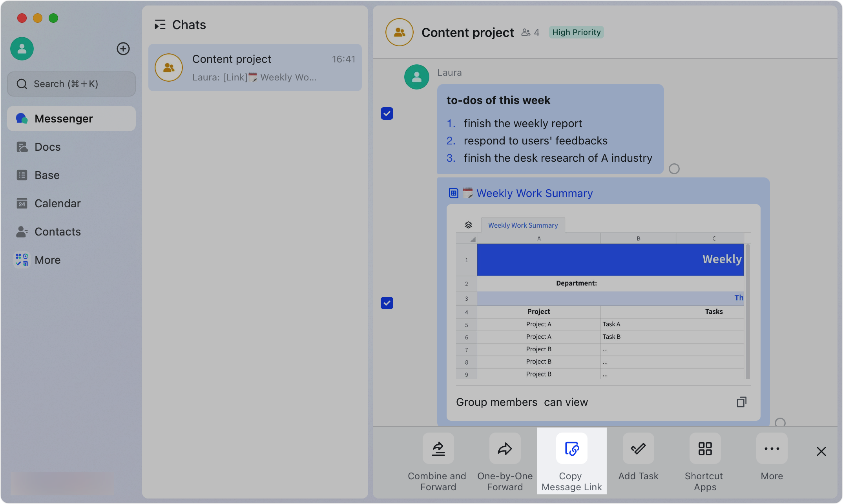This screenshot has height=504, width=843.
Task: Open the Weekly Work Summary link
Action: point(534,193)
